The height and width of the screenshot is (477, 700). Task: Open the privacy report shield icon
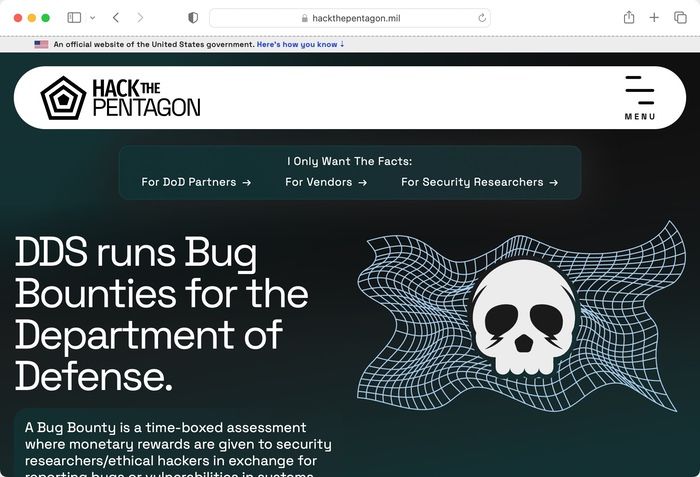193,18
